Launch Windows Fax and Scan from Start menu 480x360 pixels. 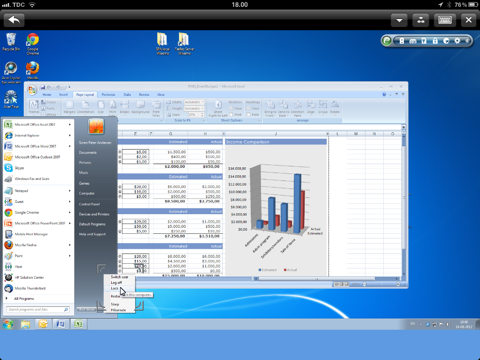coord(37,179)
